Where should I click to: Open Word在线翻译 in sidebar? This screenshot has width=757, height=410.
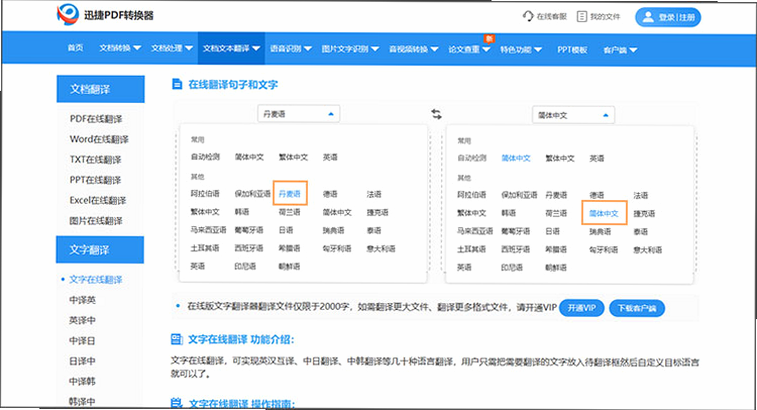click(x=99, y=139)
